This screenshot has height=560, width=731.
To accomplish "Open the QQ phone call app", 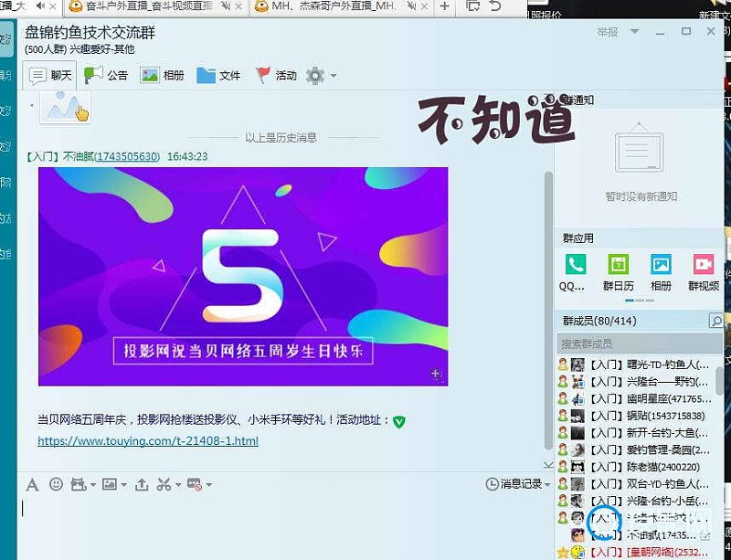I will coord(575,272).
